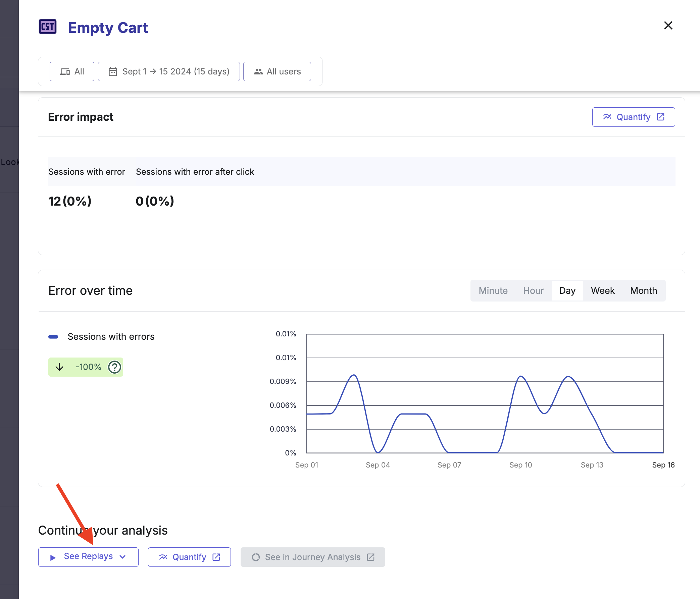Viewport: 700px width, 599px height.
Task: Open the See Replays dropdown
Action: pos(88,557)
